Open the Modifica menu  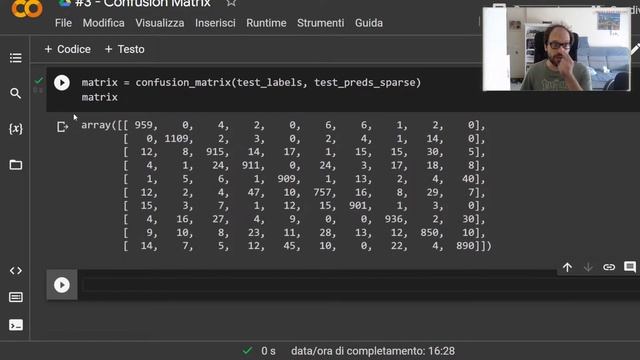(104, 23)
